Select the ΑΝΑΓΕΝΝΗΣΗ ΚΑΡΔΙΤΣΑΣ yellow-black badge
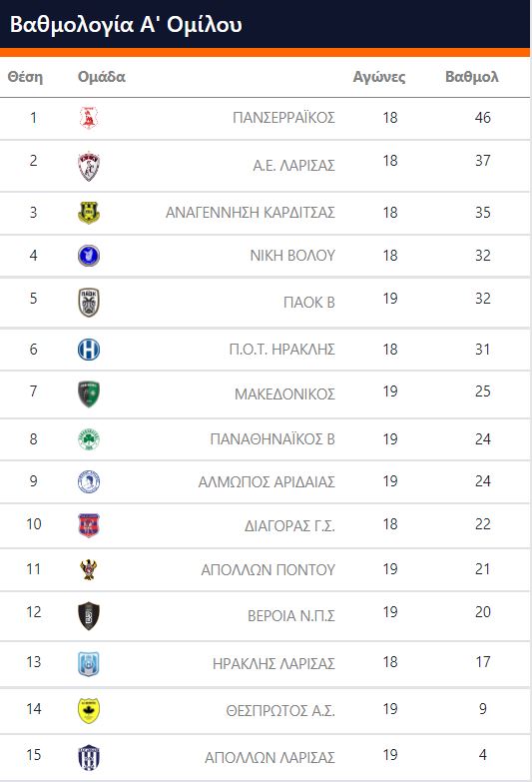 click(x=89, y=213)
